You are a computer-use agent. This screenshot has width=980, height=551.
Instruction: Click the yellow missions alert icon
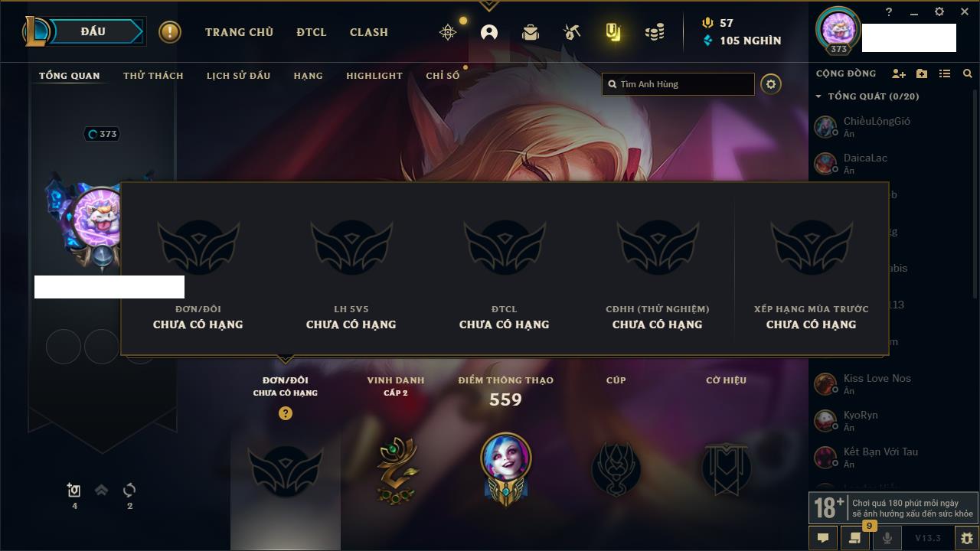[170, 32]
